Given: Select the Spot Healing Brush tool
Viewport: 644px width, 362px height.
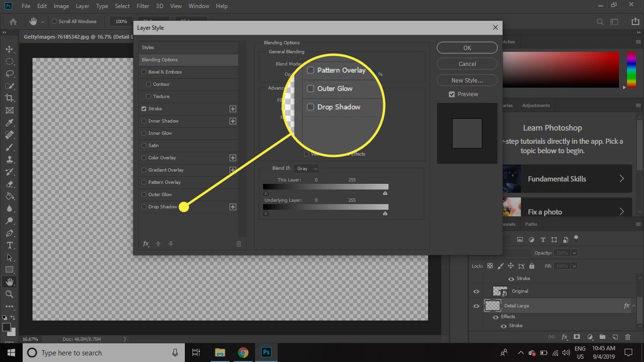Looking at the screenshot, I should click(x=9, y=135).
